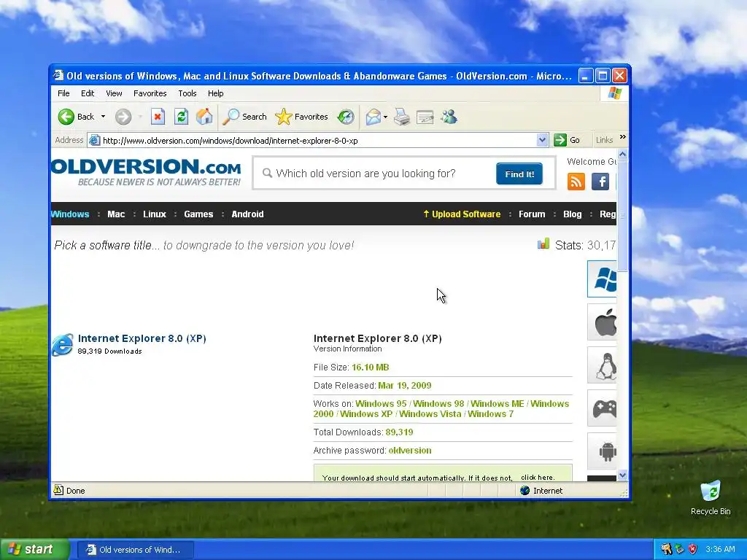Screen dimensions: 747x560
Task: Expand the Links toolbar chevron
Action: 623,137
